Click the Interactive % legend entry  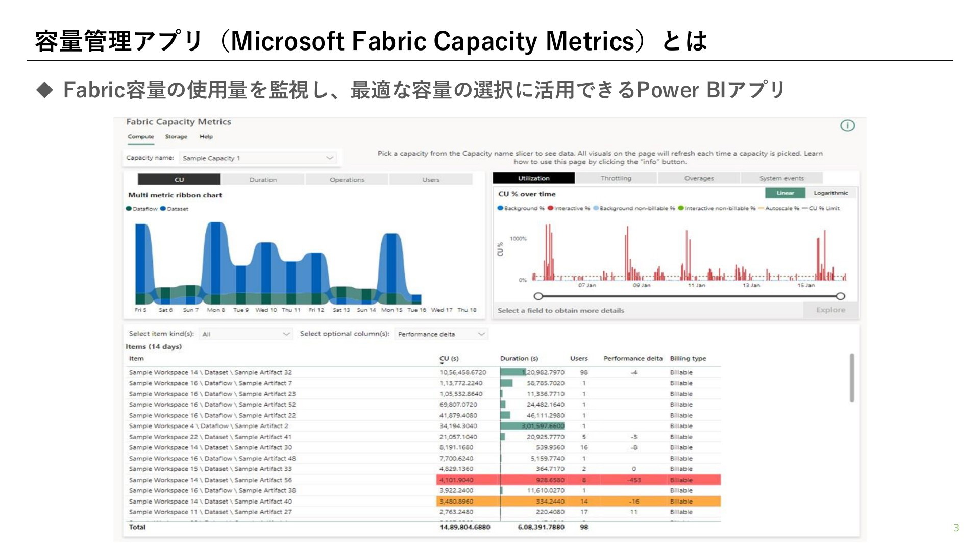[x=569, y=208]
